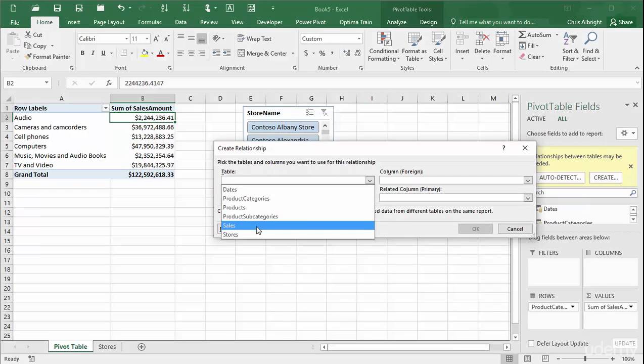Toggle Bold formatting
Screen dimensions: 644x364
coord(82,53)
